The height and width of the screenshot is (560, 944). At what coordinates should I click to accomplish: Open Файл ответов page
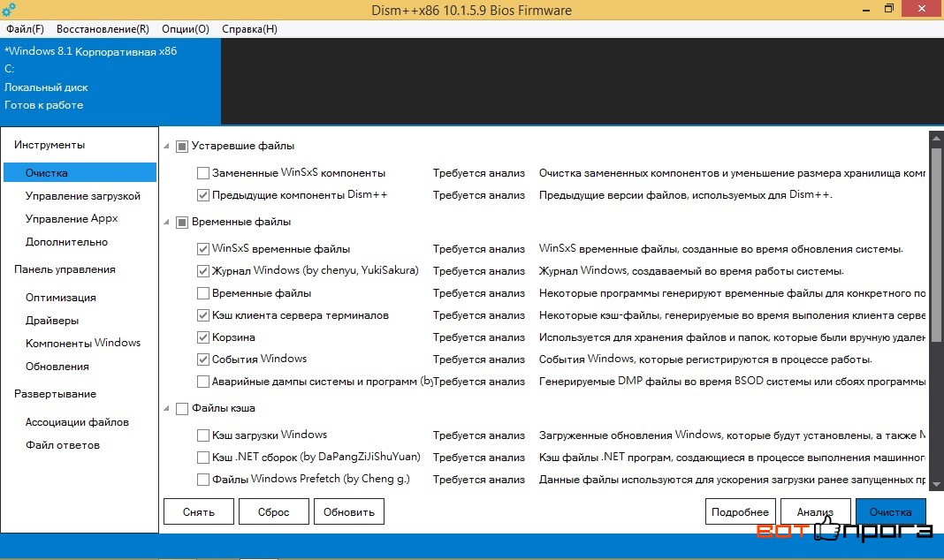point(62,445)
